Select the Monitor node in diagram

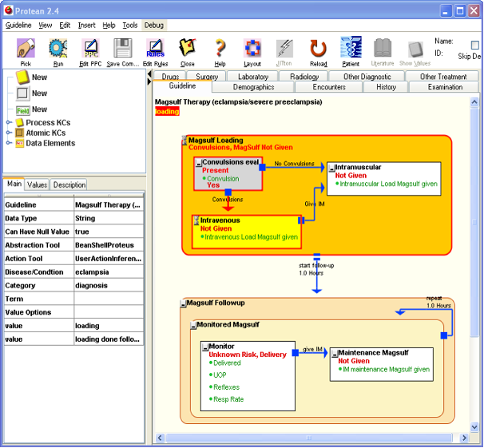tap(222, 347)
